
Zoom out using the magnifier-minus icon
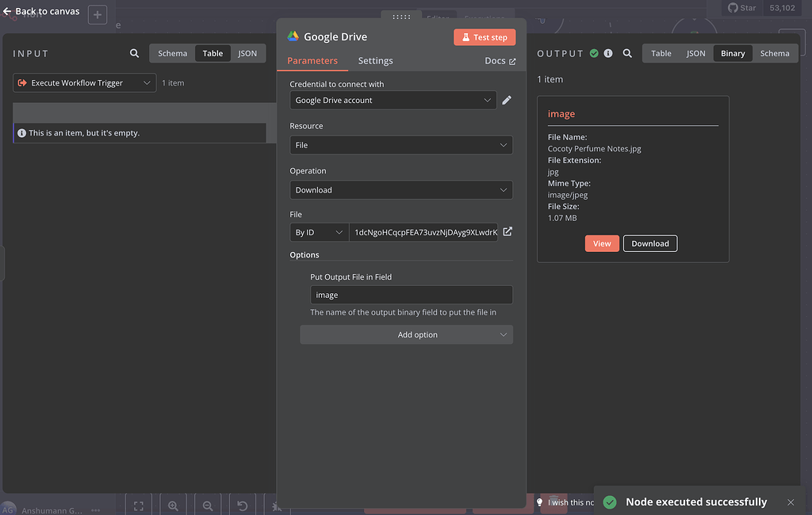(208, 505)
